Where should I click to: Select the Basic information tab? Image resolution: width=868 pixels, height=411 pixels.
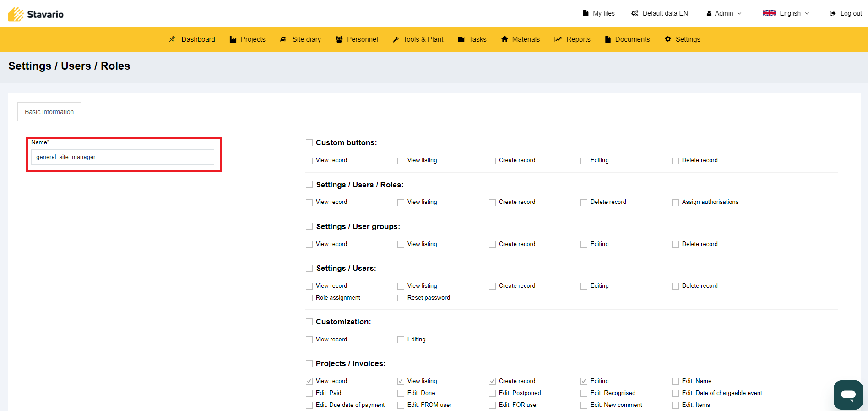click(x=49, y=112)
